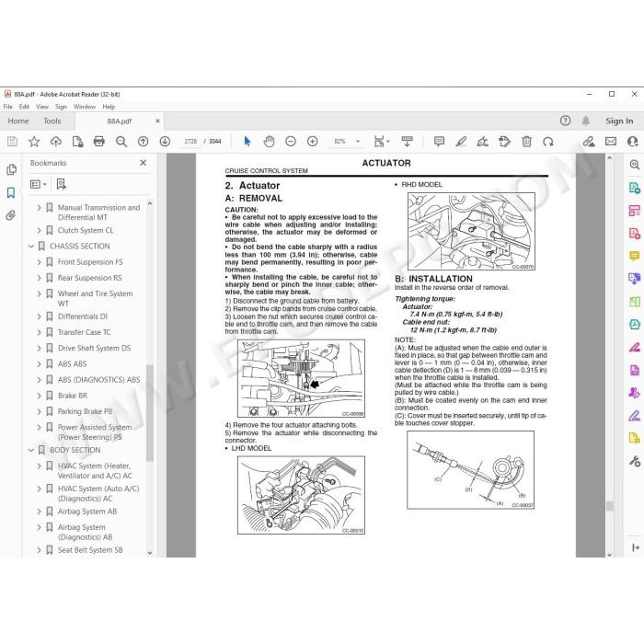Expand the Brake BR bookmark
Viewport: 644px width, 644px height.
pos(39,396)
